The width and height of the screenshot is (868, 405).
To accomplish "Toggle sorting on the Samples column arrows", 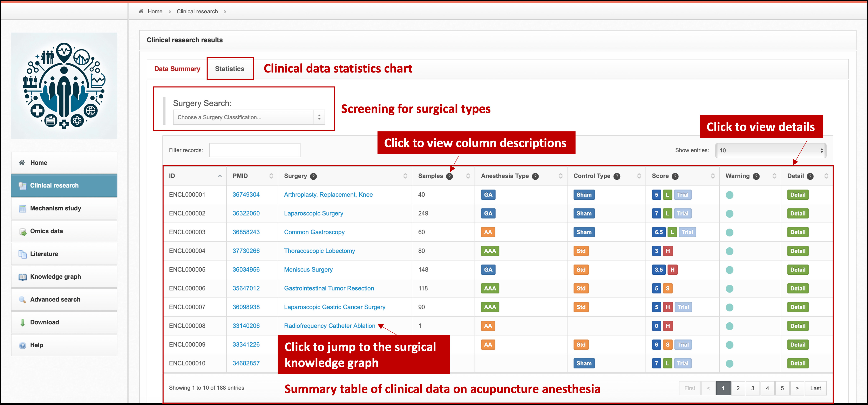I will pos(468,176).
